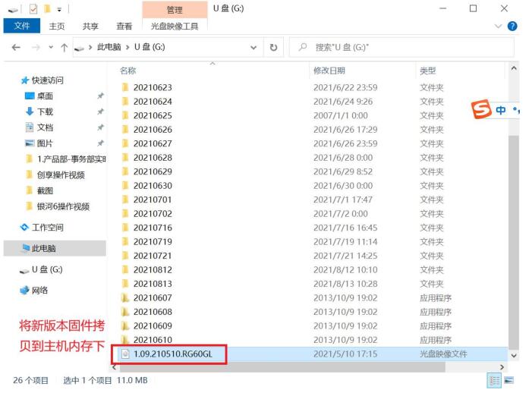This screenshot has height=393, width=532.
Task: Open 银河6操作视频 folder in sidebar
Action: [x=63, y=206]
